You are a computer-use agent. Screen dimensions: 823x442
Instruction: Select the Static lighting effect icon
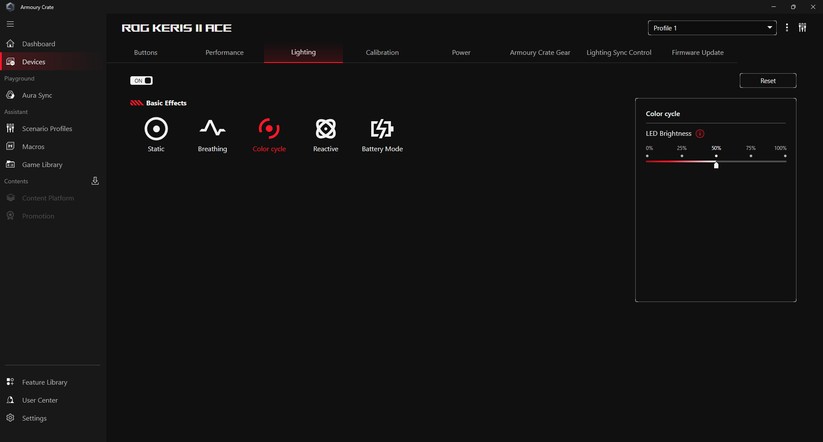click(x=156, y=129)
